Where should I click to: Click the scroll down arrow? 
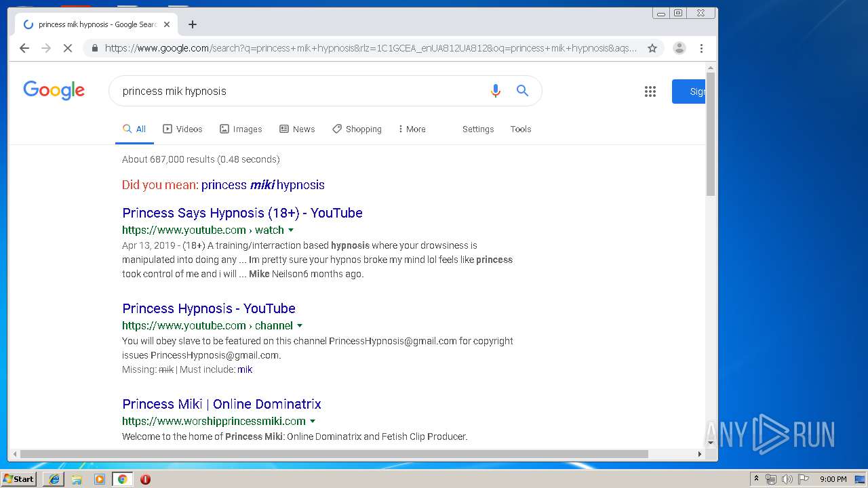click(x=711, y=443)
